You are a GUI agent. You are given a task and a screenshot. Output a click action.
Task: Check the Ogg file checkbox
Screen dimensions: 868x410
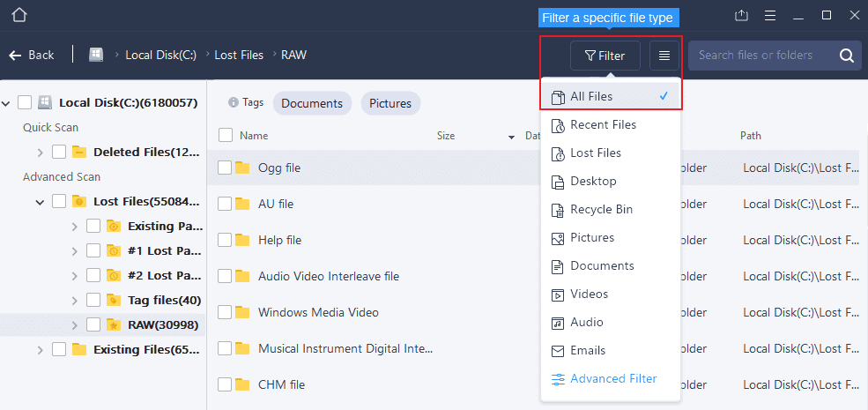point(226,168)
